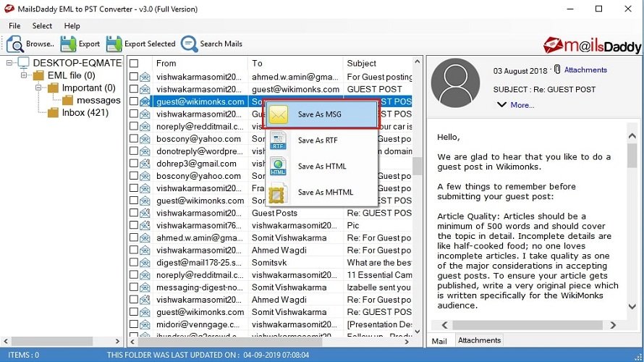This screenshot has width=644, height=362.
Task: Click mail icon beside digest@mail178-25.s...
Action: [x=145, y=263]
